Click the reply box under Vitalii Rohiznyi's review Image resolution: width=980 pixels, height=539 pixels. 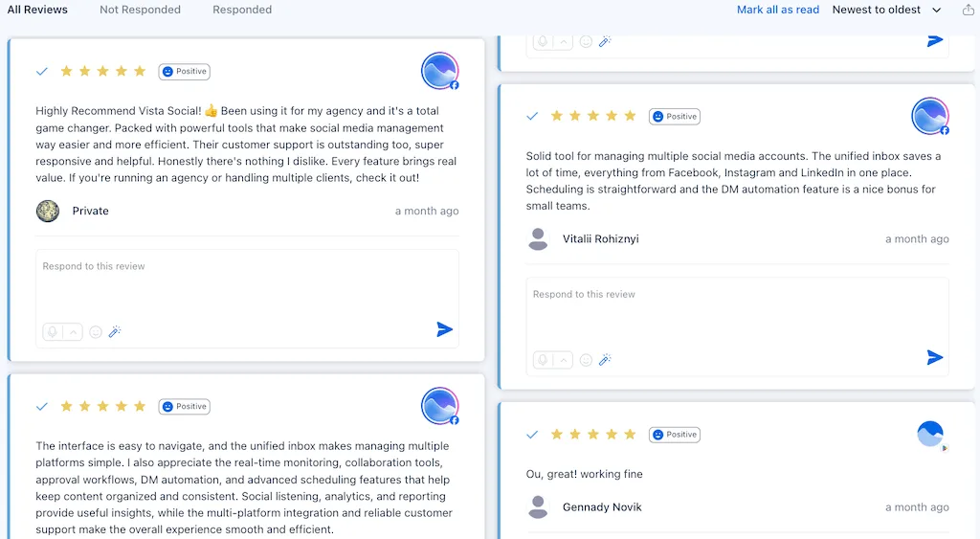738,326
